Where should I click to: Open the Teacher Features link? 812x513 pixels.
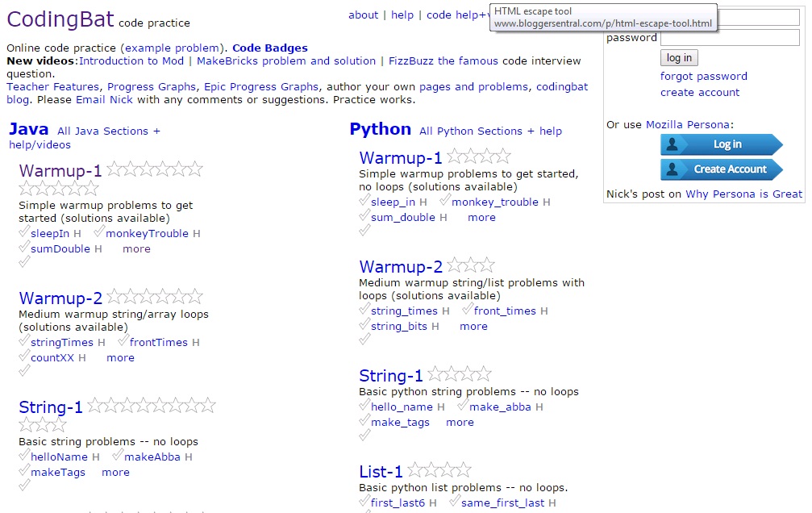pyautogui.click(x=53, y=86)
